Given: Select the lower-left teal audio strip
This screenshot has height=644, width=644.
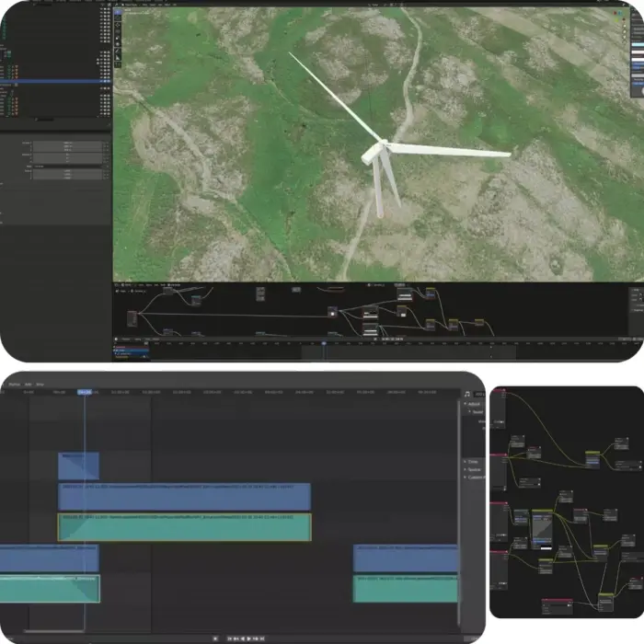Looking at the screenshot, I should (x=50, y=589).
